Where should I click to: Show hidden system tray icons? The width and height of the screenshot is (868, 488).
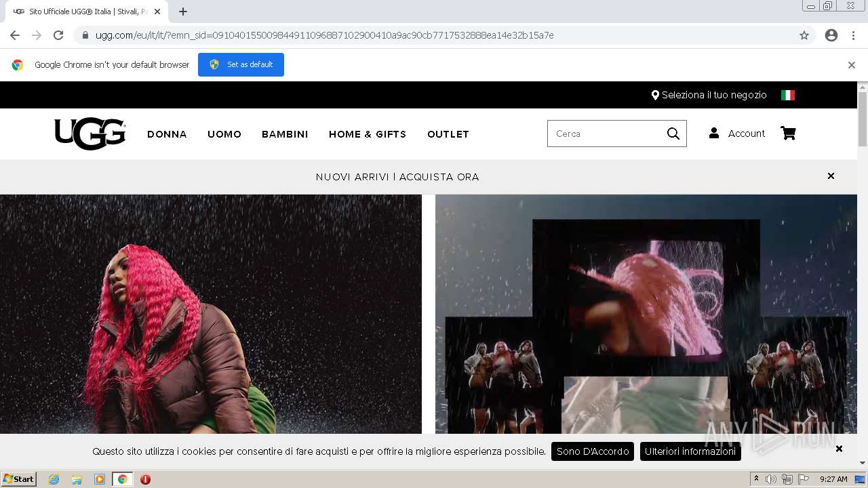click(756, 479)
